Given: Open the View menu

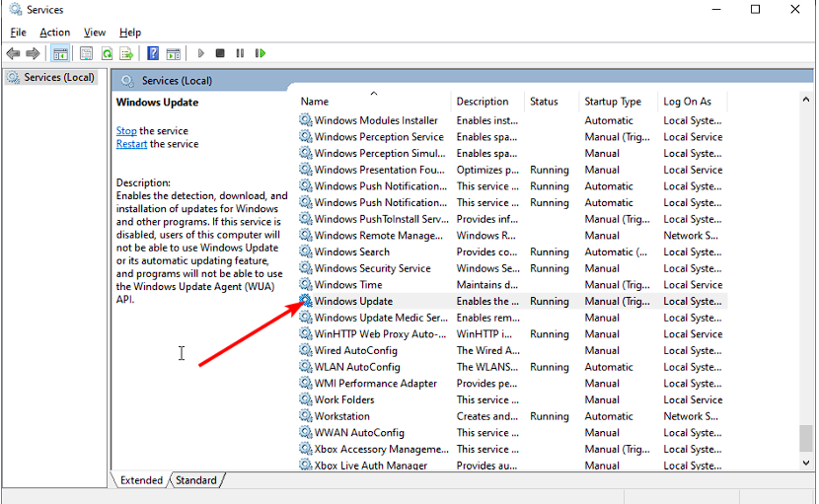Looking at the screenshot, I should [95, 33].
